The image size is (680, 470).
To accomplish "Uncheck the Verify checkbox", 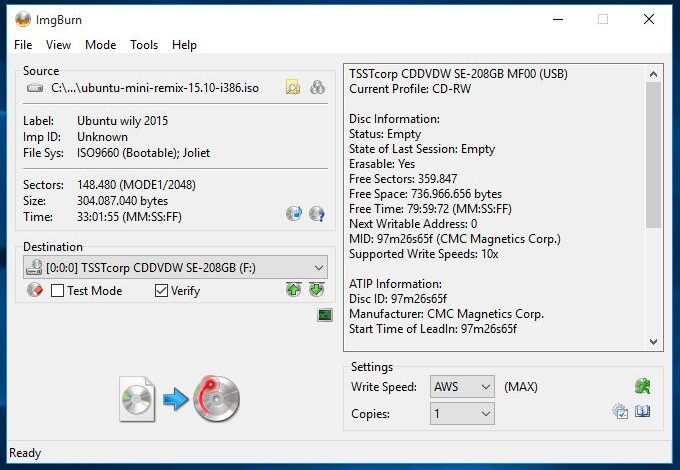I will 162,291.
